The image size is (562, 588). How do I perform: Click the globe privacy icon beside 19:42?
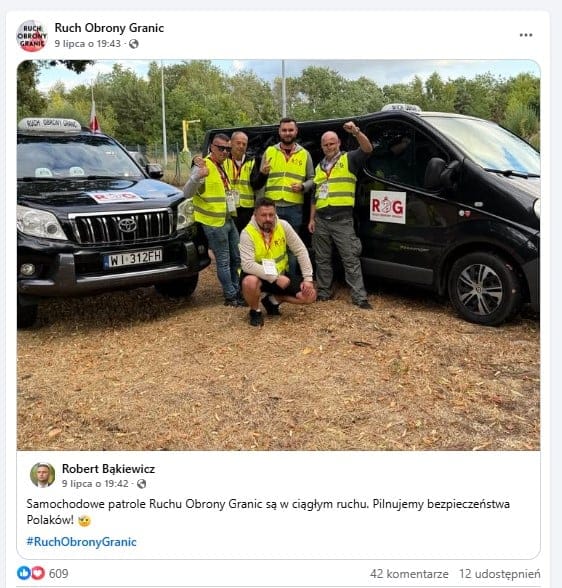coord(141,484)
